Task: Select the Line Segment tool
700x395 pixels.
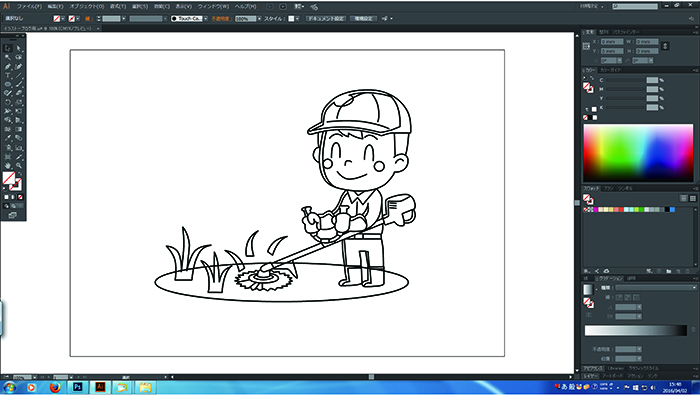Action: point(19,75)
